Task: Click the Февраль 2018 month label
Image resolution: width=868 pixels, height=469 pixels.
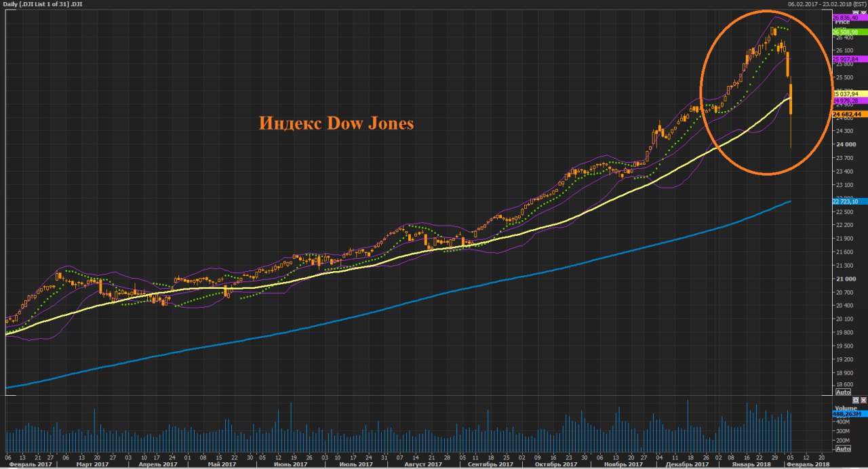Action: 807,464
